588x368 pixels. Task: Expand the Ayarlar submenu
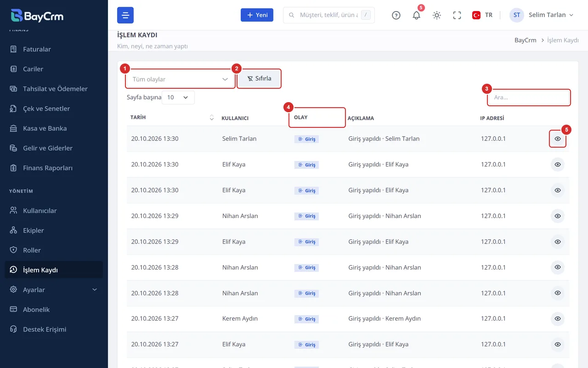coord(54,290)
